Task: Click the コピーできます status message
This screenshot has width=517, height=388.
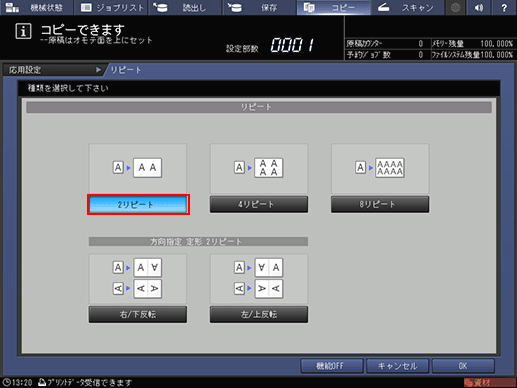Action: [x=83, y=30]
